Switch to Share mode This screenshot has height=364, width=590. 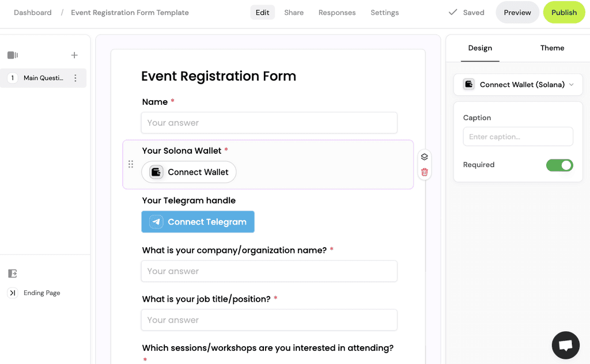click(x=294, y=12)
